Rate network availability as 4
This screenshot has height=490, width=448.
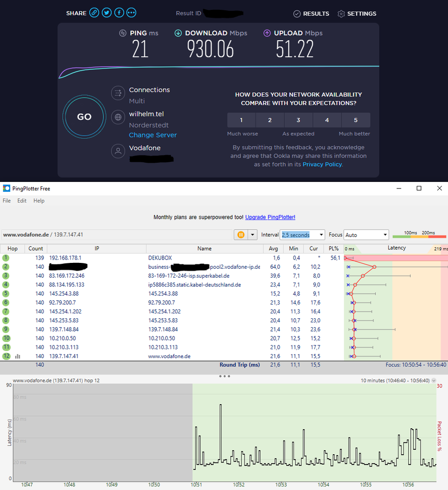tap(327, 120)
